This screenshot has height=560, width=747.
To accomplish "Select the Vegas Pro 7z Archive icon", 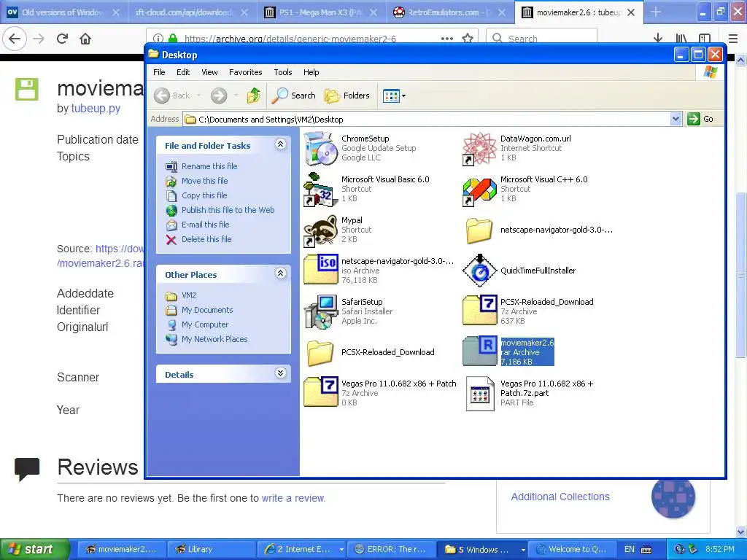I will (321, 392).
